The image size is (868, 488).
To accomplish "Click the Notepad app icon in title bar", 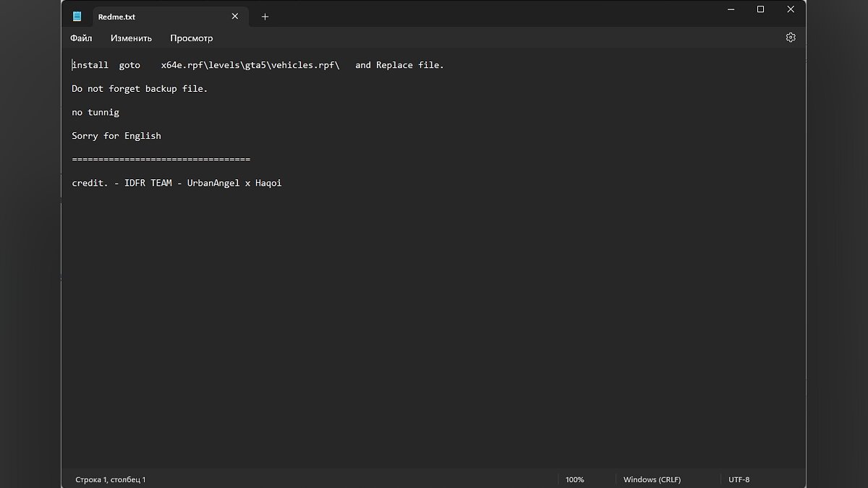I will pyautogui.click(x=77, y=17).
